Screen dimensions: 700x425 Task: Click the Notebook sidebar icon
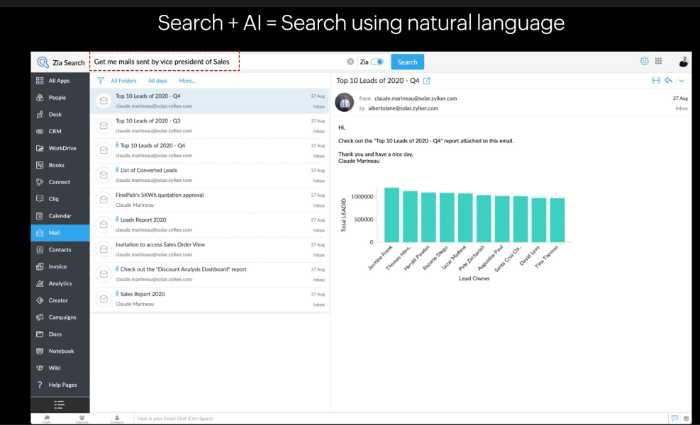point(40,351)
